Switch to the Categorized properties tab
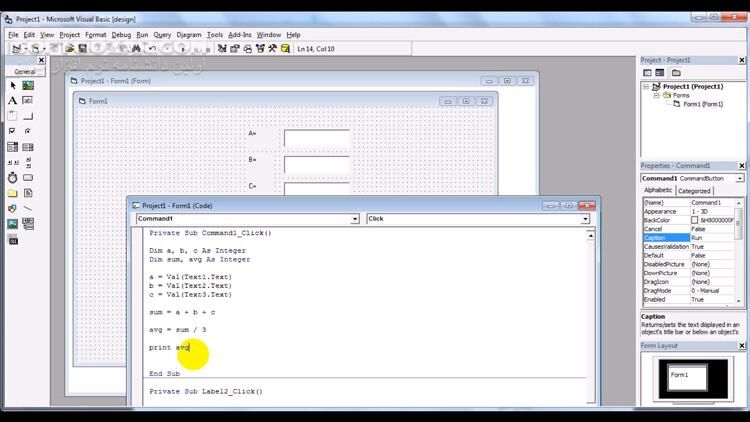This screenshot has width=750, height=422. pos(694,190)
